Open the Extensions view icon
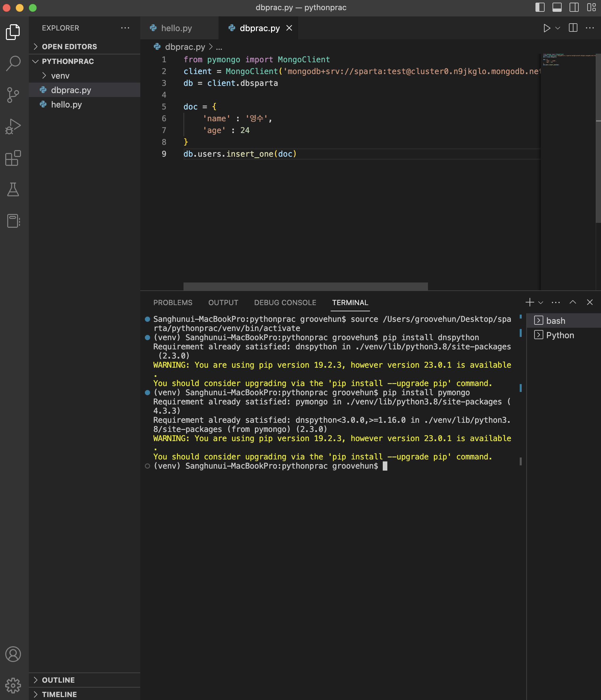 click(13, 158)
